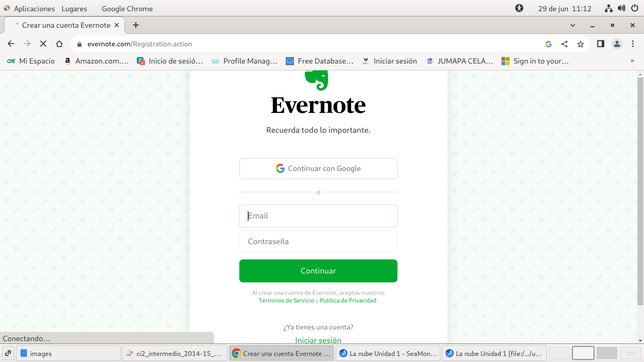The height and width of the screenshot is (362, 644).
Task: Open the Chrome profile avatar
Action: pos(617,44)
